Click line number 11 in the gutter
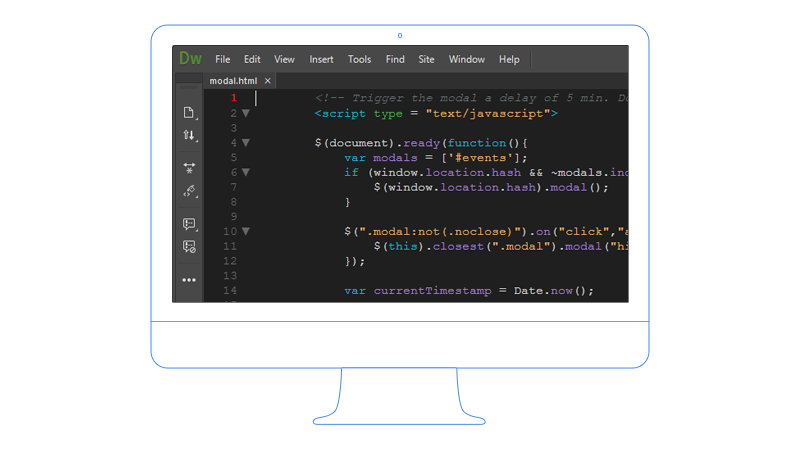Viewport: 800px width, 450px height. (x=230, y=246)
